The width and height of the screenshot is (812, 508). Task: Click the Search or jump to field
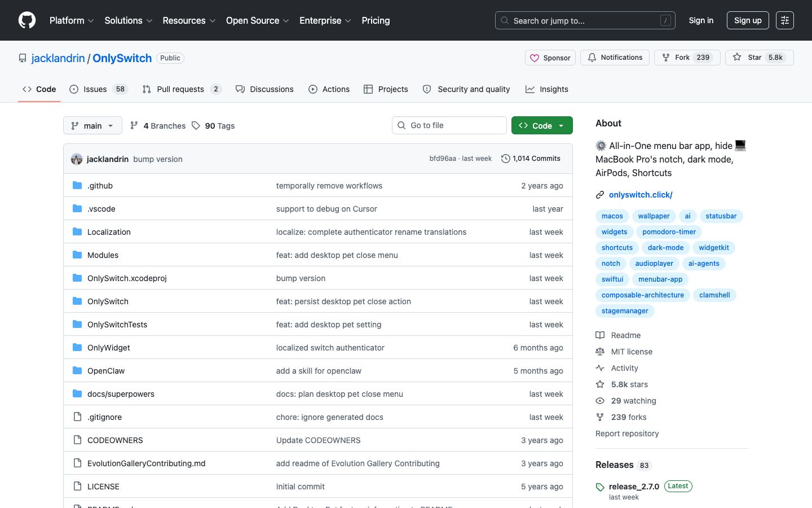pos(585,20)
